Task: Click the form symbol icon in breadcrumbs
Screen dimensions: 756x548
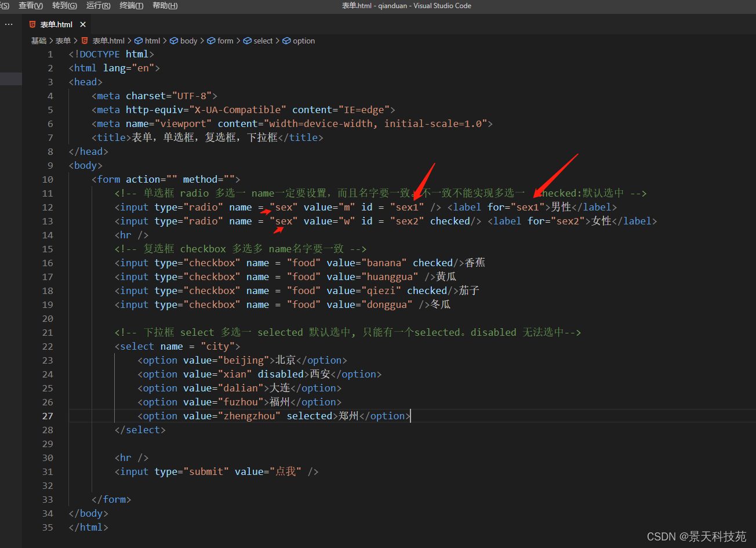Action: click(212, 41)
